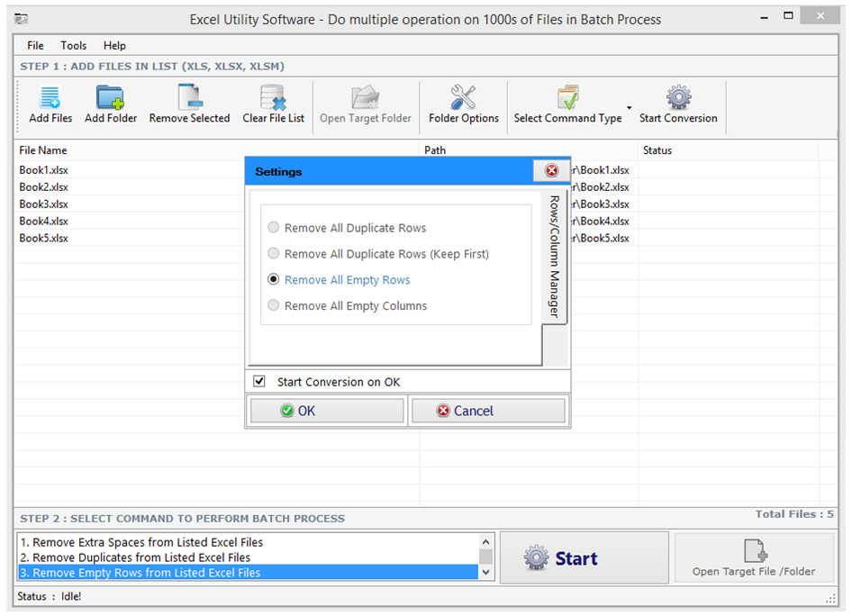852x616 pixels.
Task: Click the Status column header
Action: (728, 150)
